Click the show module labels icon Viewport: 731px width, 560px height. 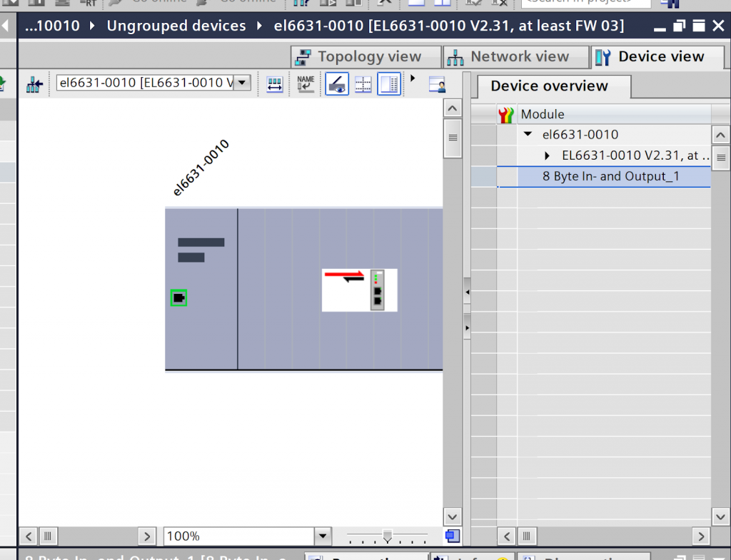point(274,85)
